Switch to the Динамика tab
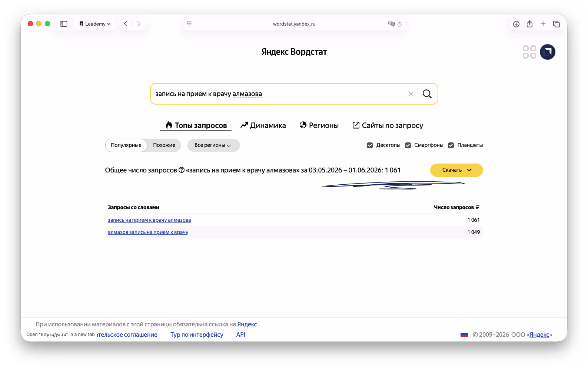 click(263, 125)
